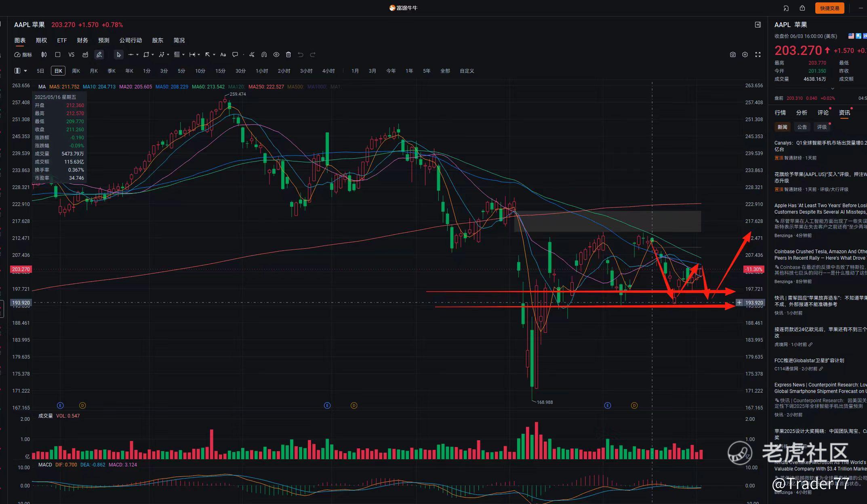Select the range measure tool
Screen dimensions: 867x504
pos(192,55)
